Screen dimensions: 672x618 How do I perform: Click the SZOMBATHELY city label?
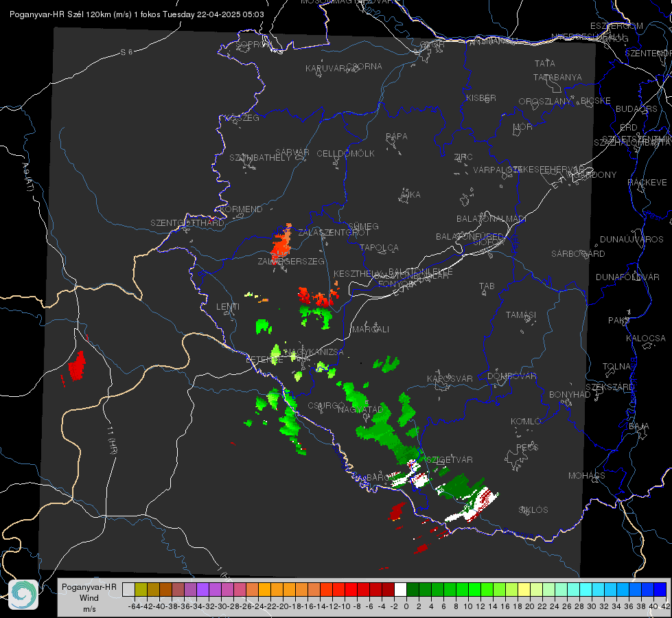click(259, 158)
